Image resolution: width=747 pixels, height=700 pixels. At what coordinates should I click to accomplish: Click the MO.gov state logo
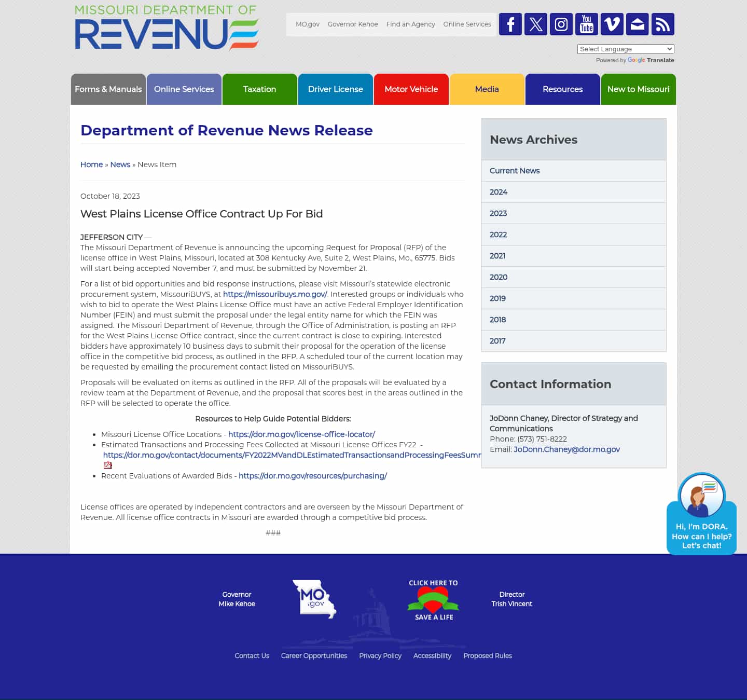click(314, 598)
